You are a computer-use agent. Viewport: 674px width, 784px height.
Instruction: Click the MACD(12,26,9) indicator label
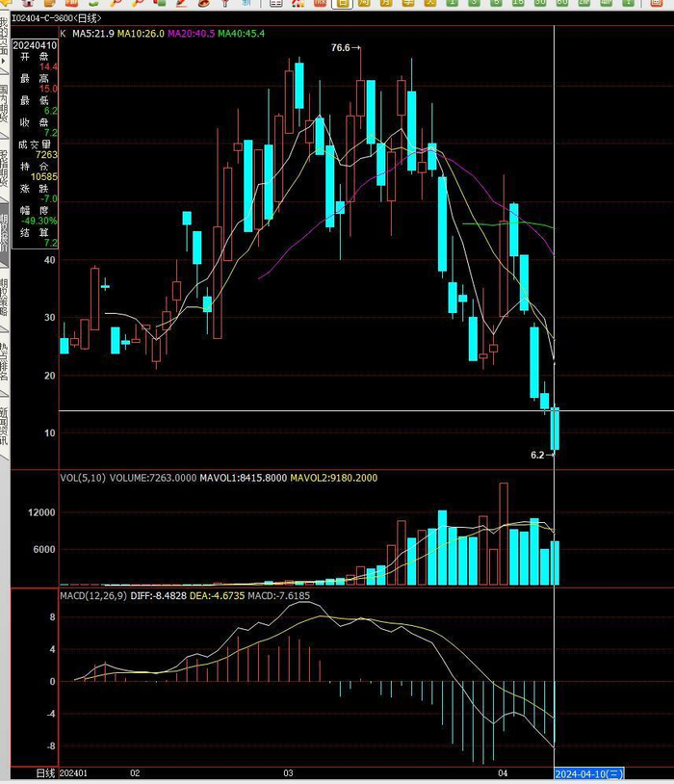click(93, 596)
